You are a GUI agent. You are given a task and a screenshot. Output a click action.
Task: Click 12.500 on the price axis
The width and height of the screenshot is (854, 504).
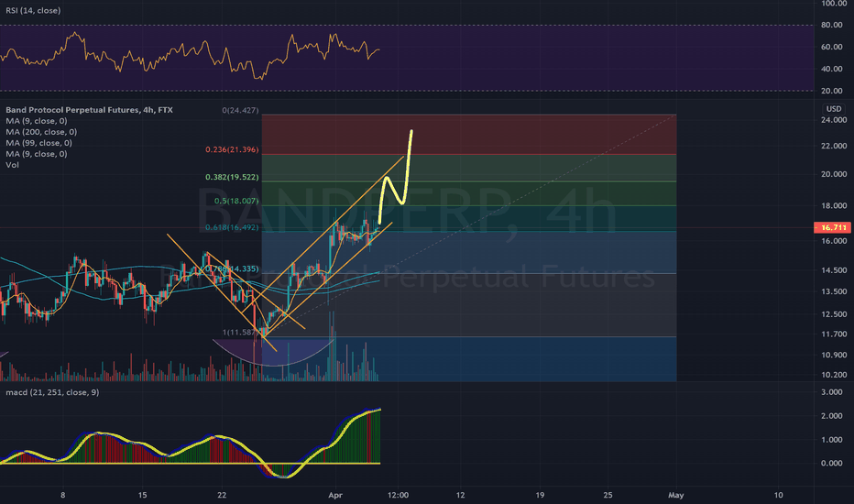(834, 314)
